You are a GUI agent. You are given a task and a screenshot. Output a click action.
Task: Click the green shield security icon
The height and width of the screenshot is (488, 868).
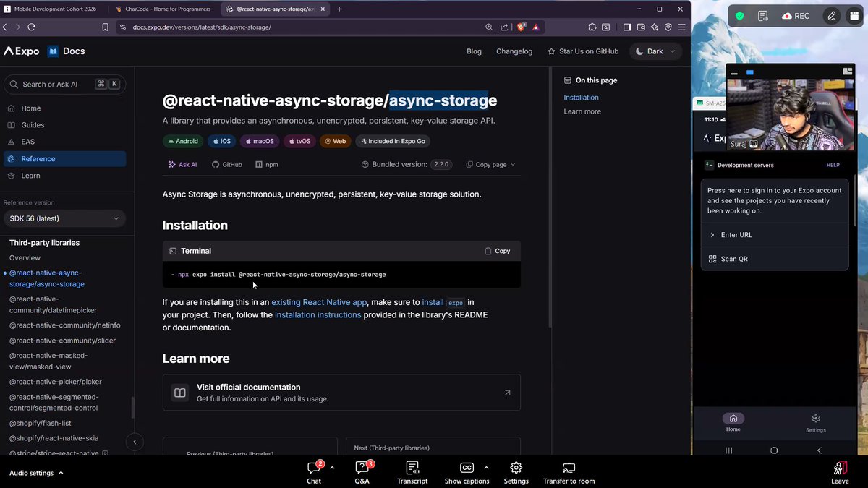739,15
